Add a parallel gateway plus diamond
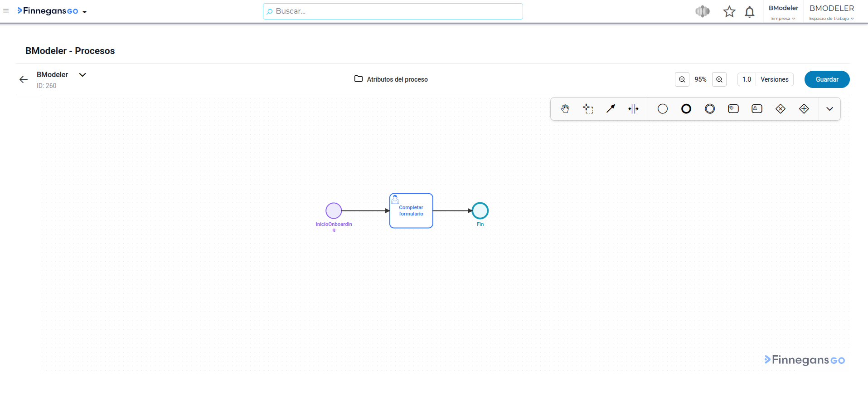 point(804,109)
